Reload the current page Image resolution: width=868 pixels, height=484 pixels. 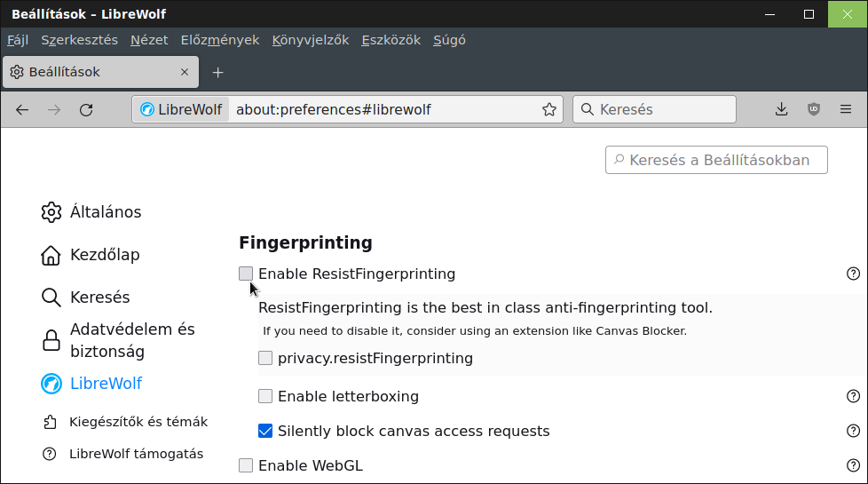tap(86, 109)
